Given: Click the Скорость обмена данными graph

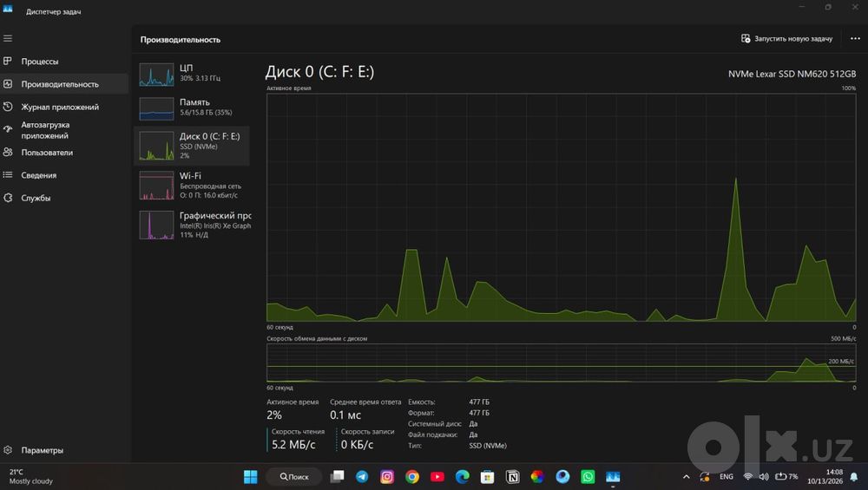Looking at the screenshot, I should pyautogui.click(x=561, y=363).
